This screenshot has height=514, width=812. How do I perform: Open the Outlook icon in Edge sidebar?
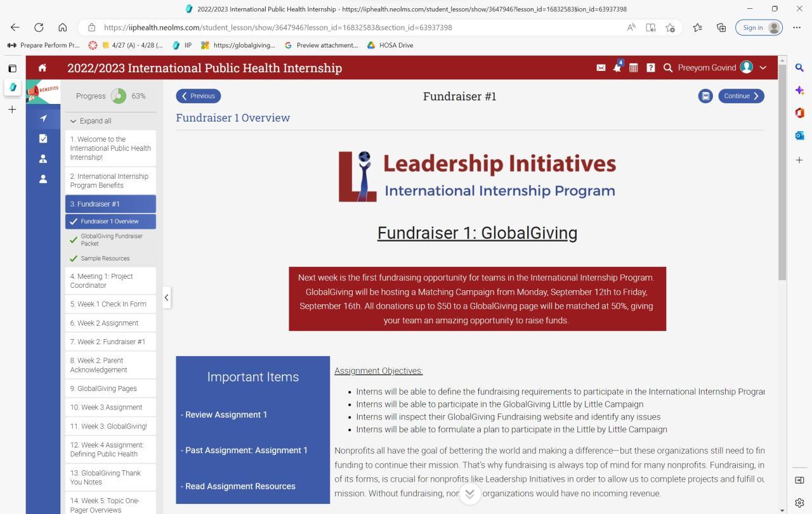coord(799,136)
